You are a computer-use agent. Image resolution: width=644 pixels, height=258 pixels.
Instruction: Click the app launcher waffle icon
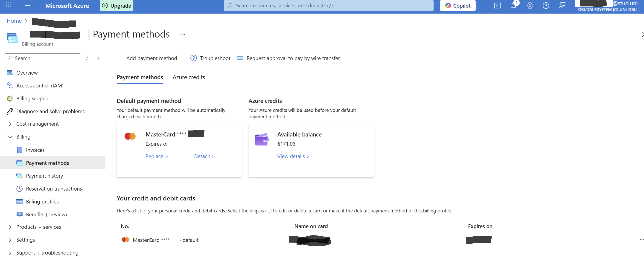coord(8,5)
